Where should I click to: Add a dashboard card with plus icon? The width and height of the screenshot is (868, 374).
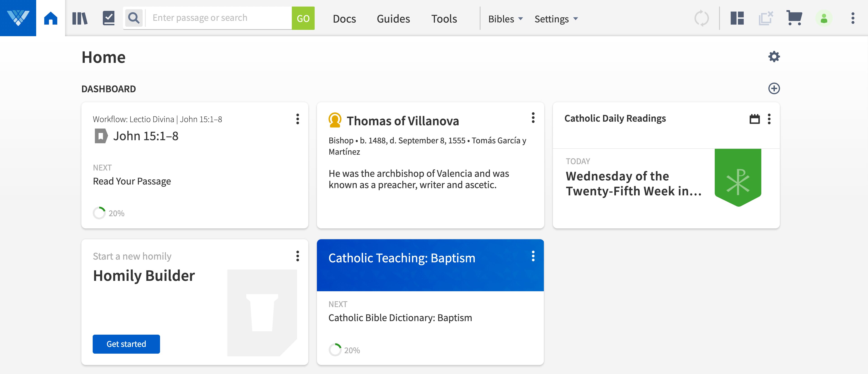click(774, 88)
